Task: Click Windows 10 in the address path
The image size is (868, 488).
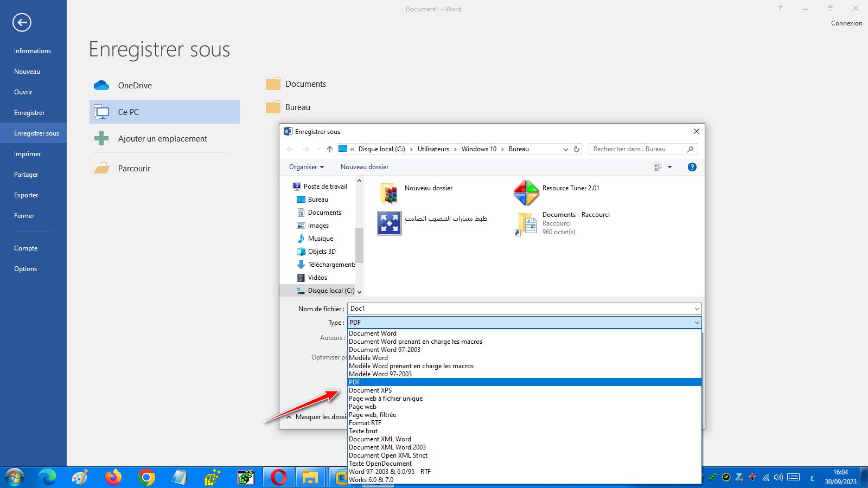Action: pyautogui.click(x=479, y=149)
